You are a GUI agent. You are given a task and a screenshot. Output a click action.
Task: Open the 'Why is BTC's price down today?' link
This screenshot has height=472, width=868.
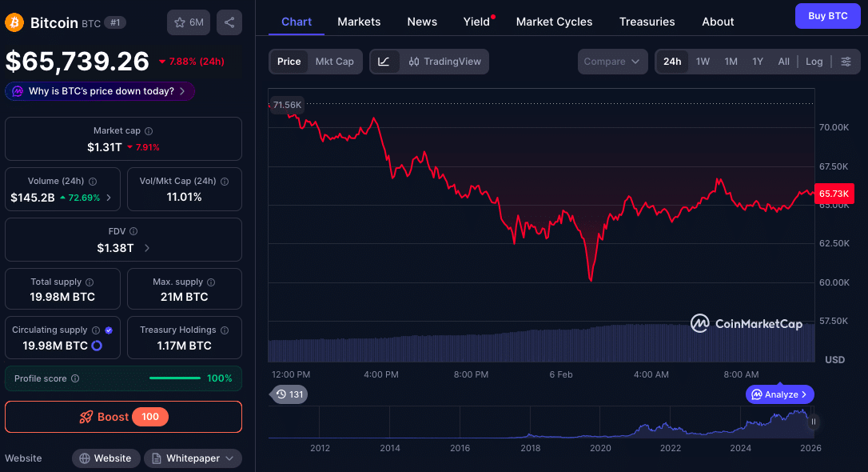(99, 91)
